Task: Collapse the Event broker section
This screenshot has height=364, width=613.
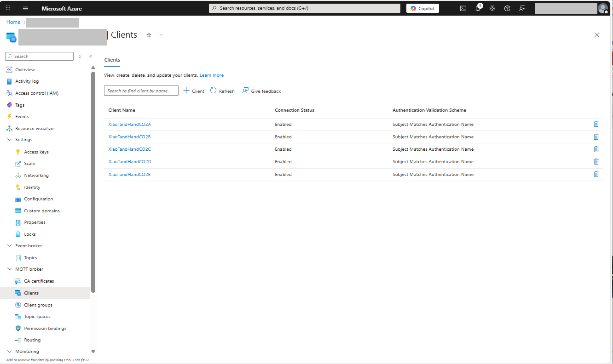Action: pos(10,246)
